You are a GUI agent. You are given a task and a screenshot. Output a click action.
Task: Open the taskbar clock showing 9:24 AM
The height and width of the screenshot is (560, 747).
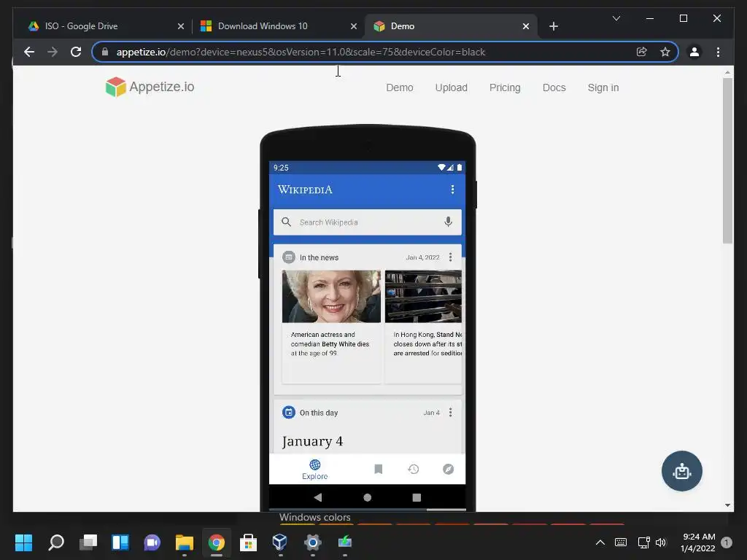698,542
